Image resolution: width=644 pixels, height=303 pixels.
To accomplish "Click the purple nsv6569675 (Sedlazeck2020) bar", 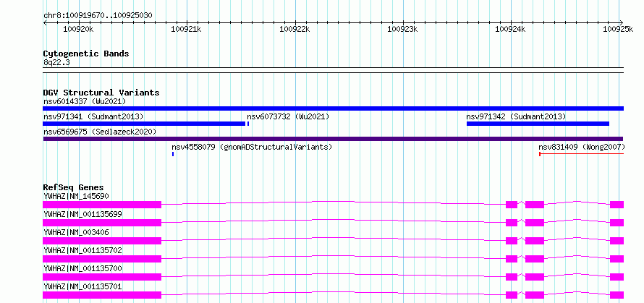I will point(333,139).
